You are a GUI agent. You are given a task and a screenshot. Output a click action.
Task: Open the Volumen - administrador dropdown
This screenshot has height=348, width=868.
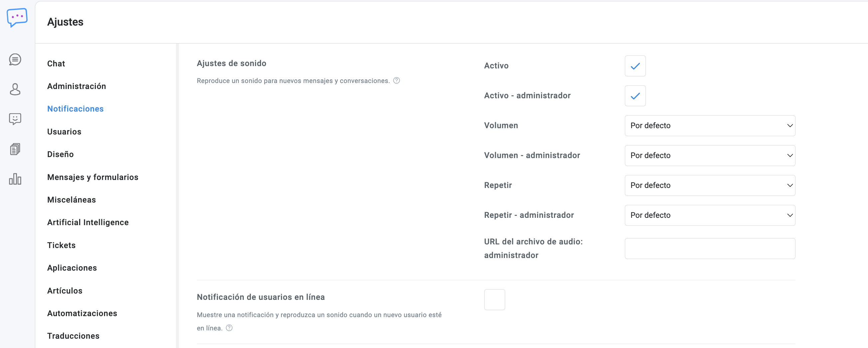[710, 155]
